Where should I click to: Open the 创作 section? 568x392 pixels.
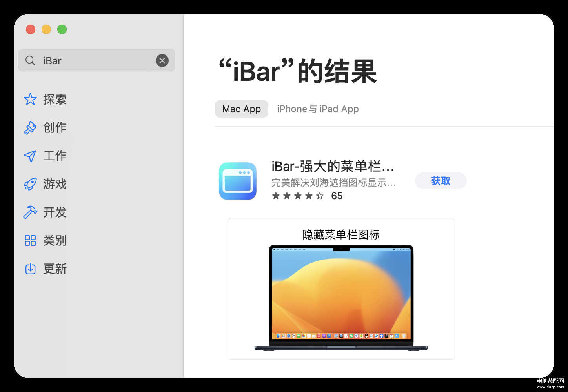[55, 127]
